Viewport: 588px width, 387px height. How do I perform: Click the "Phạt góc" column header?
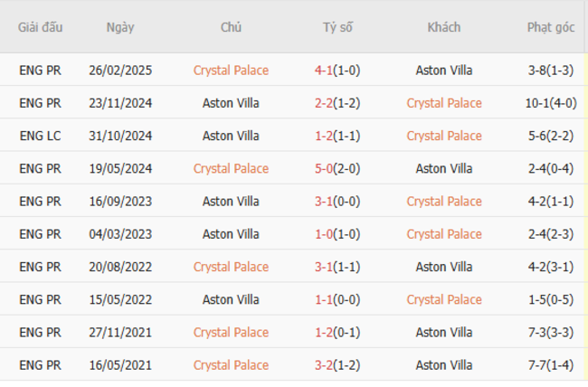click(551, 27)
